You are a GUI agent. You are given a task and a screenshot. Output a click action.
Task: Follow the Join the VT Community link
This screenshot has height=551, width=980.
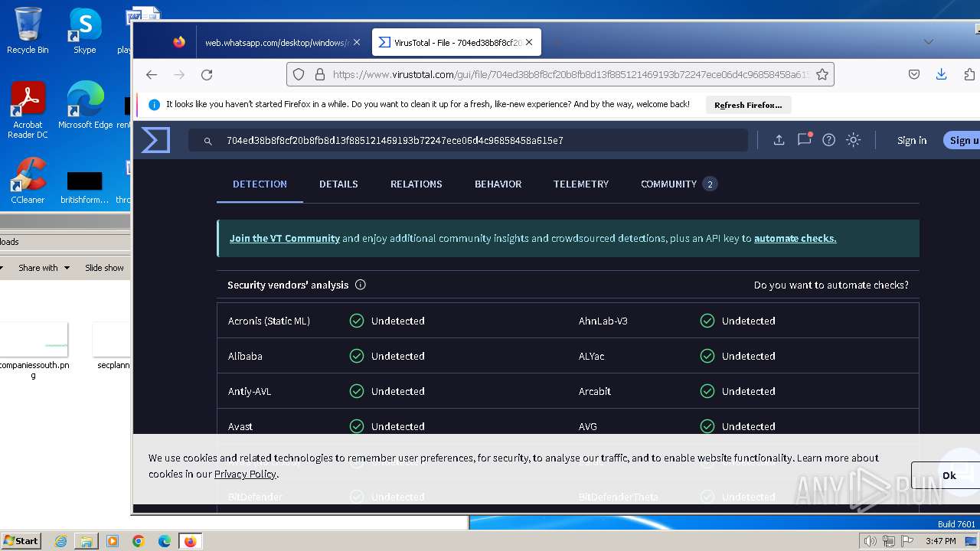pyautogui.click(x=285, y=238)
